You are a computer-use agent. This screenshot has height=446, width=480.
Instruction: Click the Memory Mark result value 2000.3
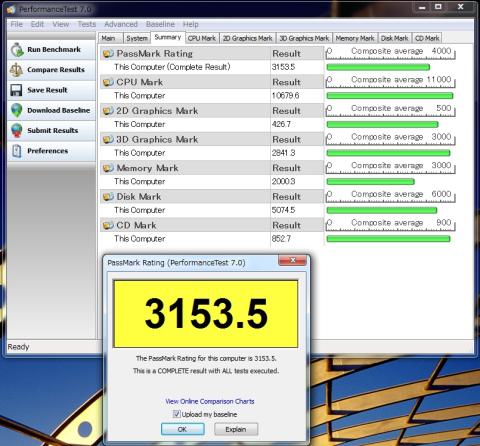click(283, 182)
